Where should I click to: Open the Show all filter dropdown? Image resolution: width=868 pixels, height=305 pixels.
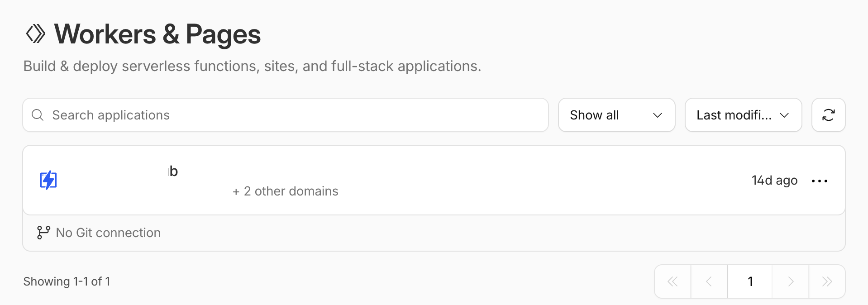point(616,115)
